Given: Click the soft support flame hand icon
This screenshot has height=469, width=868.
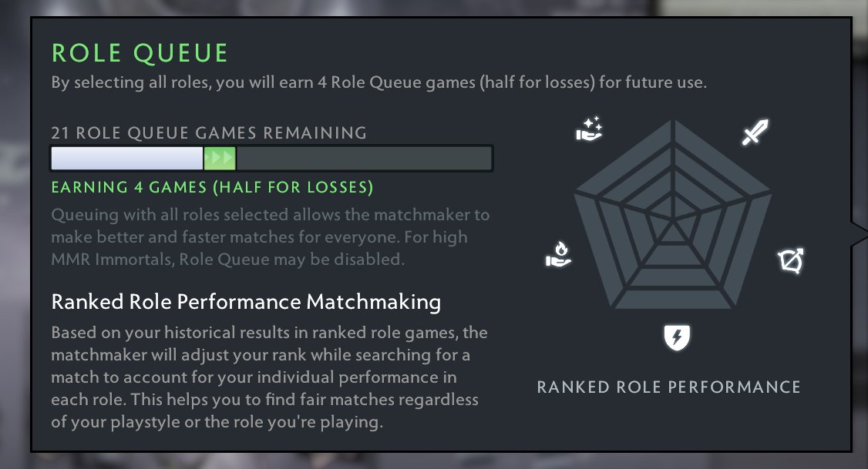Looking at the screenshot, I should pos(557,253).
